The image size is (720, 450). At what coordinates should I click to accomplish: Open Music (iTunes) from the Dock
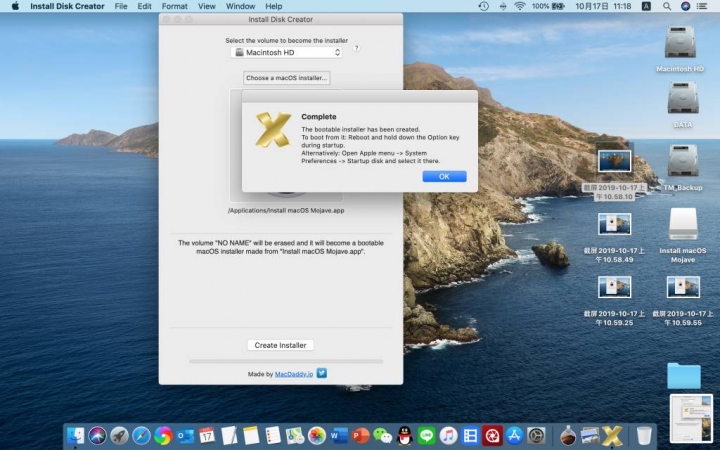[449, 435]
